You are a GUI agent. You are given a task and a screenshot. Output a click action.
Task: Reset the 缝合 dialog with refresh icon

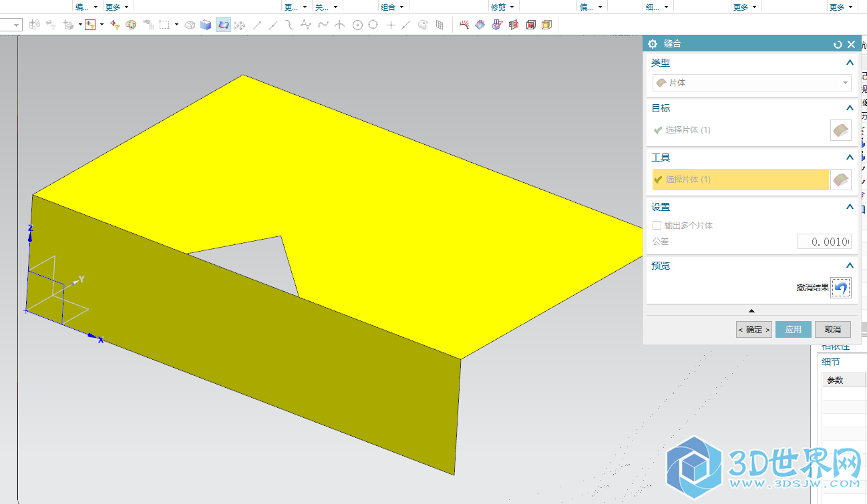(x=838, y=44)
